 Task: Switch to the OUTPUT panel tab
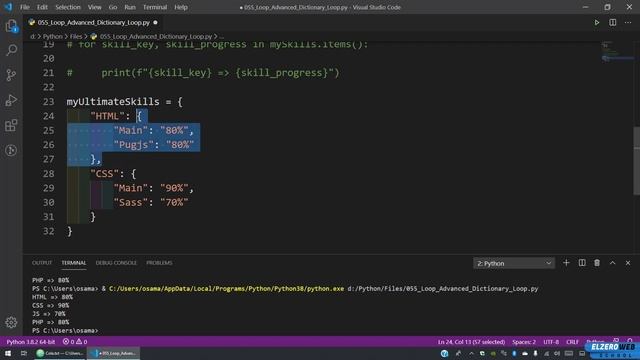click(x=42, y=263)
